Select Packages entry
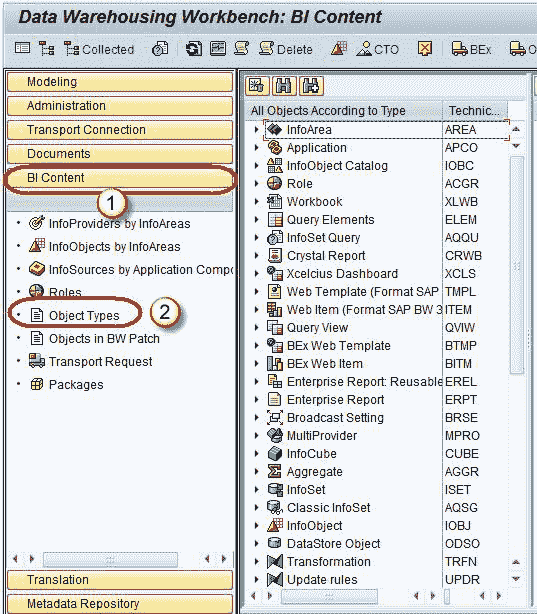Viewport: 537px width, 614px height. click(x=76, y=385)
